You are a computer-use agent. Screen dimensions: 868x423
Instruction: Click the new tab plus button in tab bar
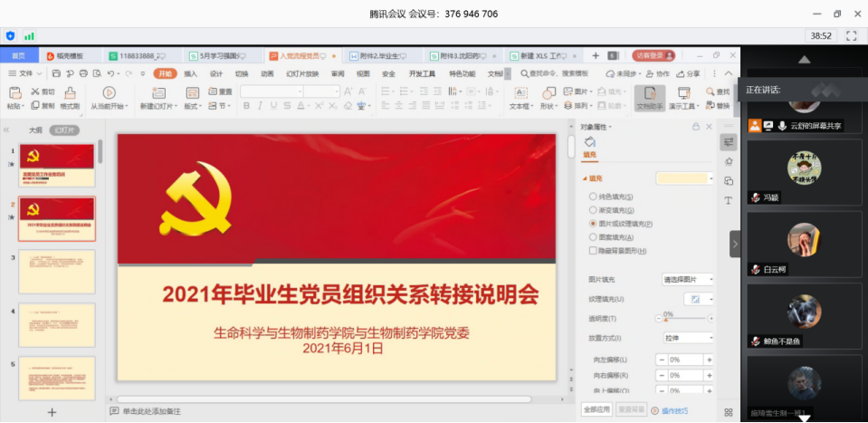coord(596,55)
